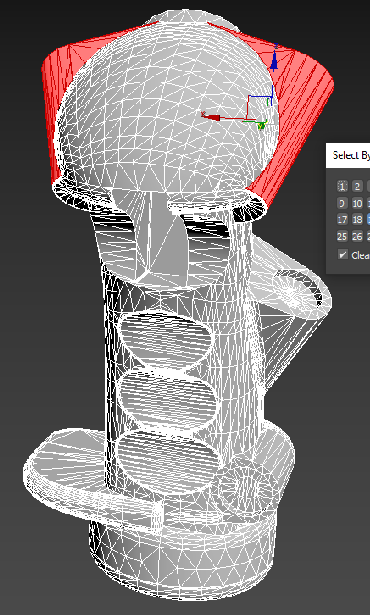Click smoothing group button 17
The image size is (370, 615).
(x=343, y=219)
